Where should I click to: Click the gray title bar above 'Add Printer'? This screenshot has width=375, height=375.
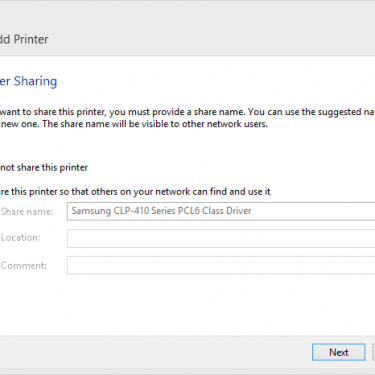coord(187,13)
